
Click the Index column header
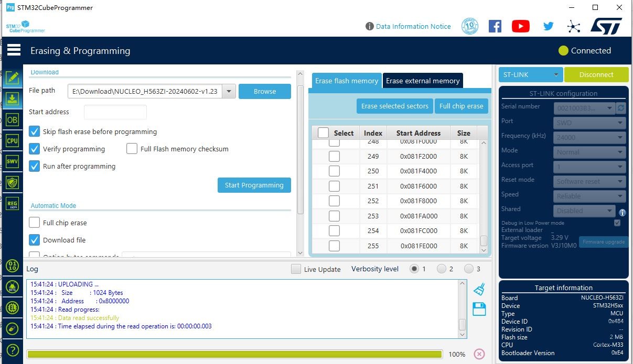(373, 133)
